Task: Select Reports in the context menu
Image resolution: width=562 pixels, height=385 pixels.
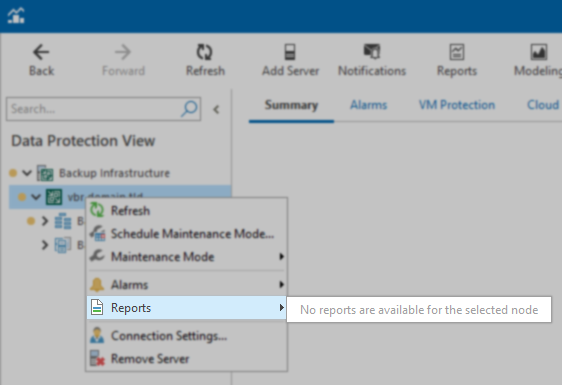Action: tap(187, 308)
